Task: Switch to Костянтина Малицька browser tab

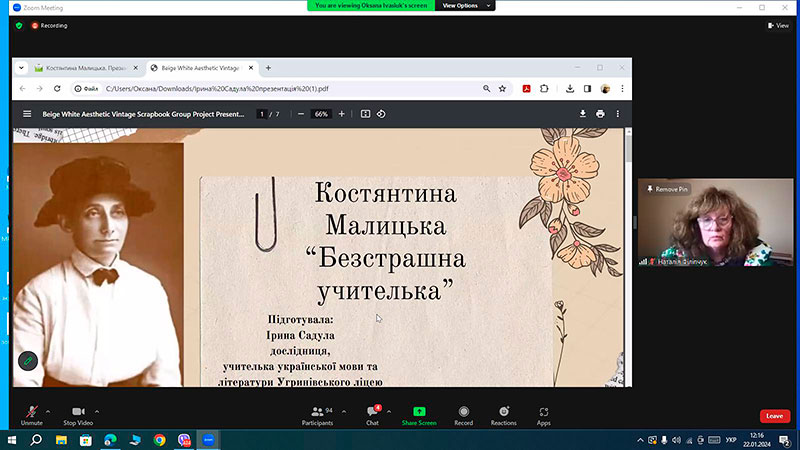Action: coord(85,68)
